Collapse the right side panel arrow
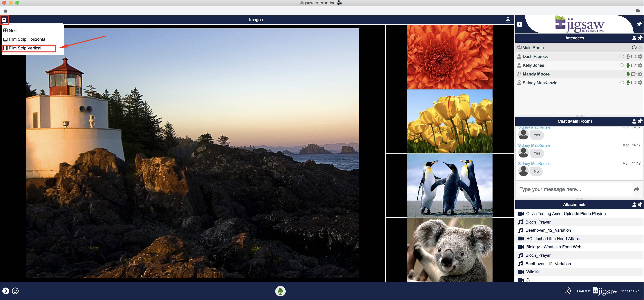The height and width of the screenshot is (300, 644). (x=520, y=24)
